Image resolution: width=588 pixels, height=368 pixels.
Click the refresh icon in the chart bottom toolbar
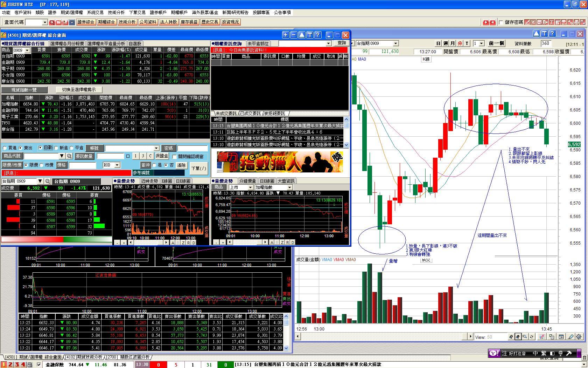tap(532, 337)
